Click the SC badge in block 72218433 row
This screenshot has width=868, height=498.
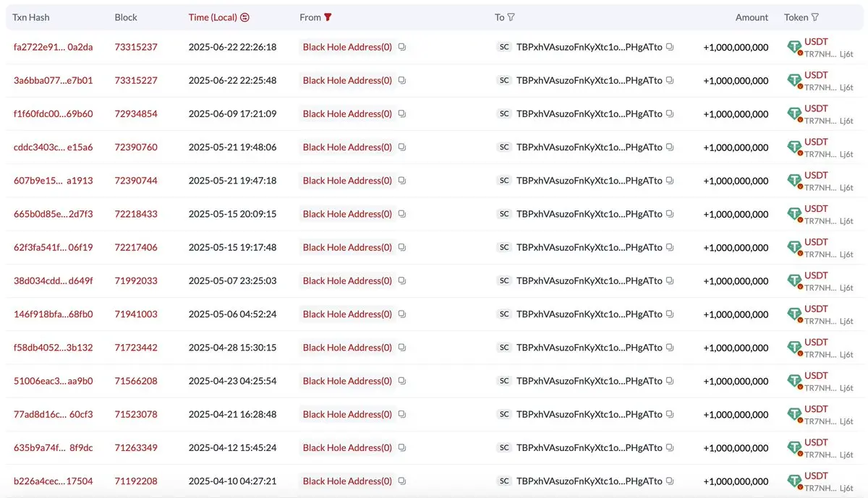[504, 214]
